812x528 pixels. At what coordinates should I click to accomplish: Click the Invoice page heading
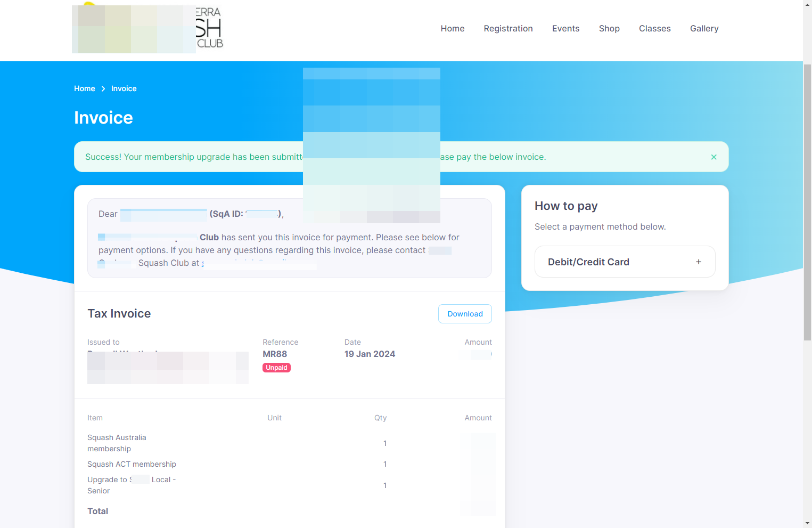[x=103, y=118]
